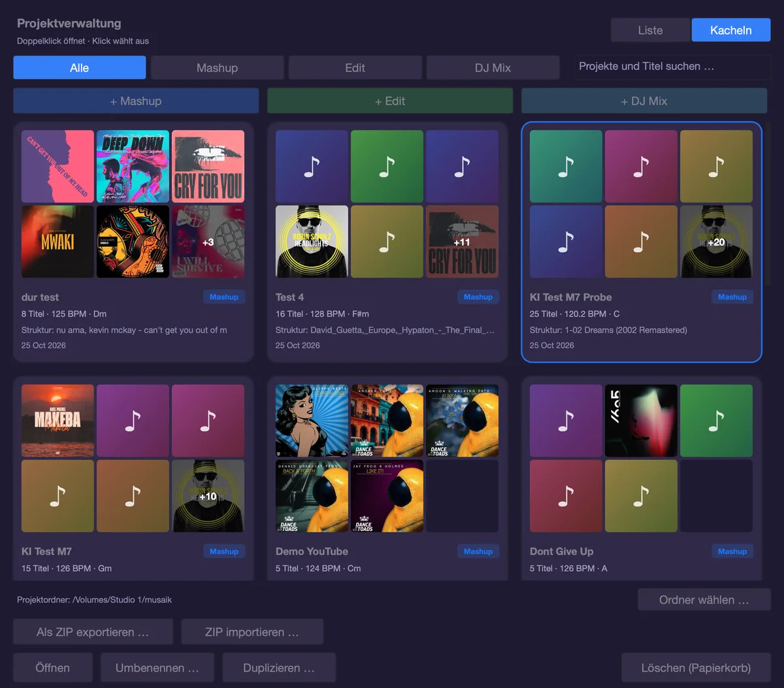Select the 'Deep Down' album cover
The height and width of the screenshot is (688, 784).
[133, 167]
